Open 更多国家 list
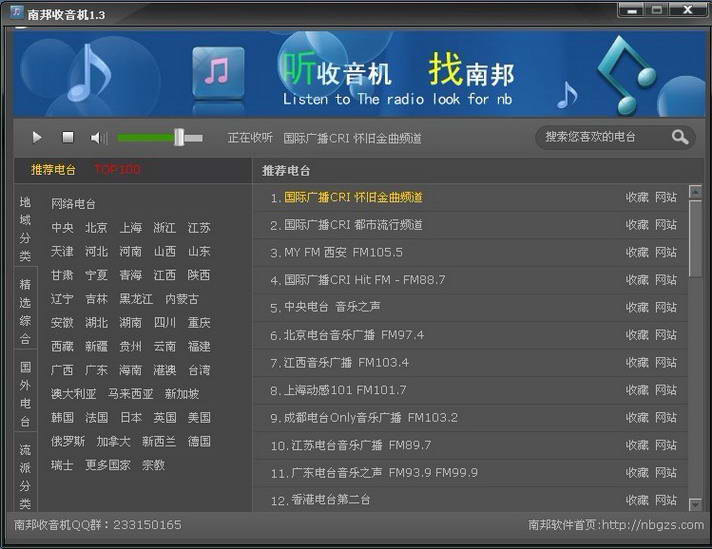Screen dimensions: 712x549 click(108, 465)
